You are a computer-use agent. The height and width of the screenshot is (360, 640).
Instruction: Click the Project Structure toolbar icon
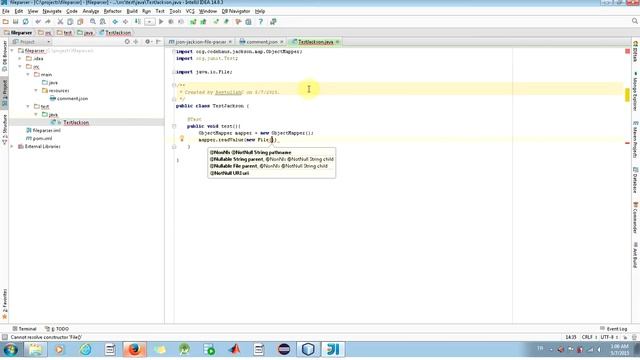248,22
